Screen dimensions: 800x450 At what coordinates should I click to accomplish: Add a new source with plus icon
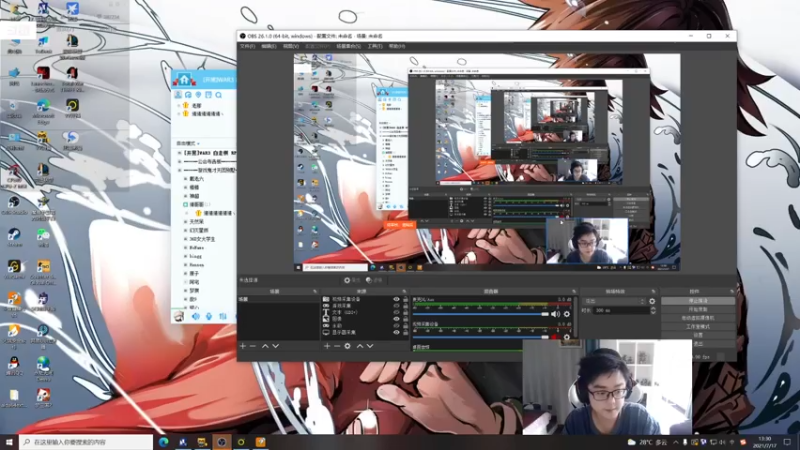click(327, 346)
